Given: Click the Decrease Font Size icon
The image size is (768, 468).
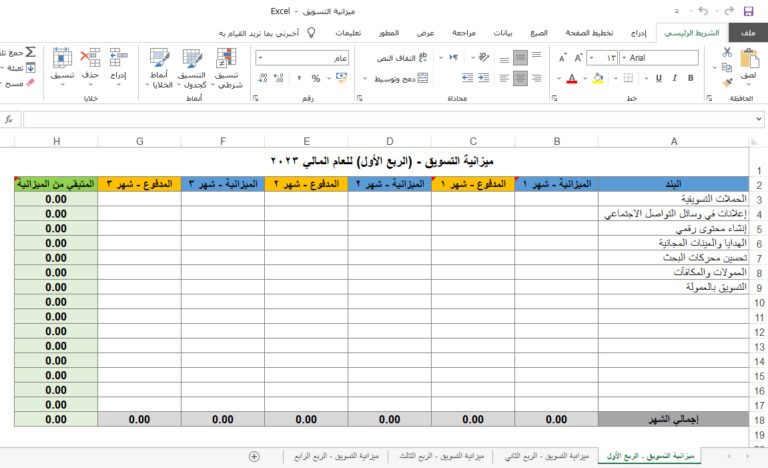Looking at the screenshot, I should pyautogui.click(x=562, y=58).
